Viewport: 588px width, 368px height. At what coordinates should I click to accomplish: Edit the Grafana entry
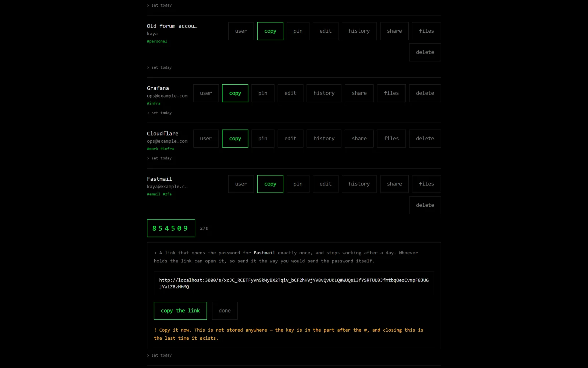click(x=290, y=93)
